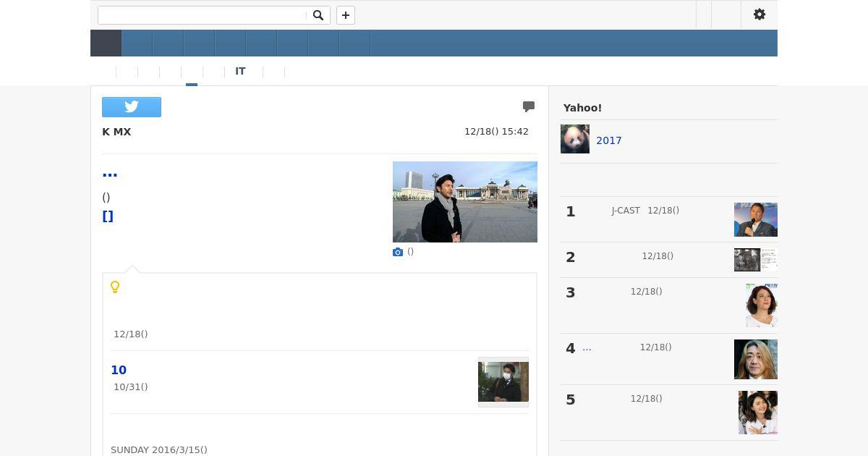Viewport: 868px width, 456px height.
Task: Open ranking 3 thumbnail of smiling woman
Action: coord(762,305)
